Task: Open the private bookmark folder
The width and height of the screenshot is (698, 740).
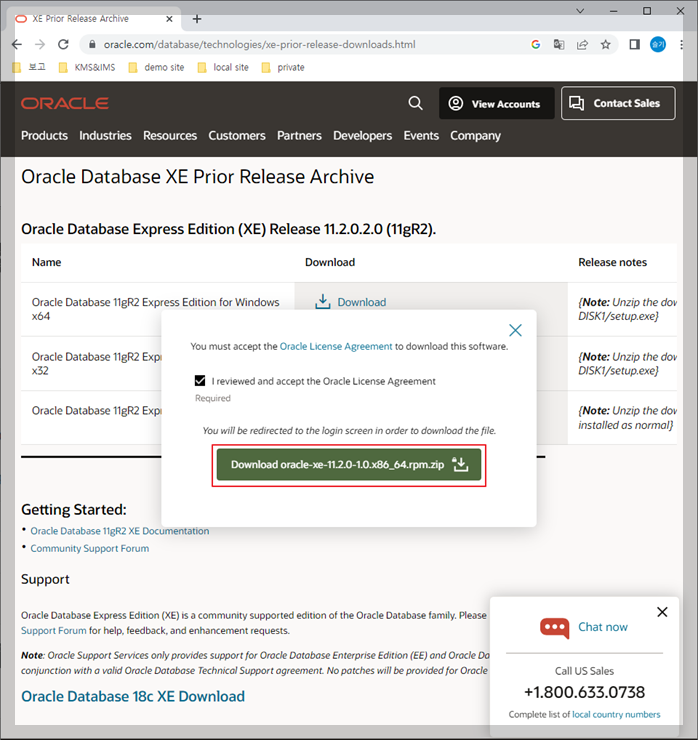Action: (283, 67)
